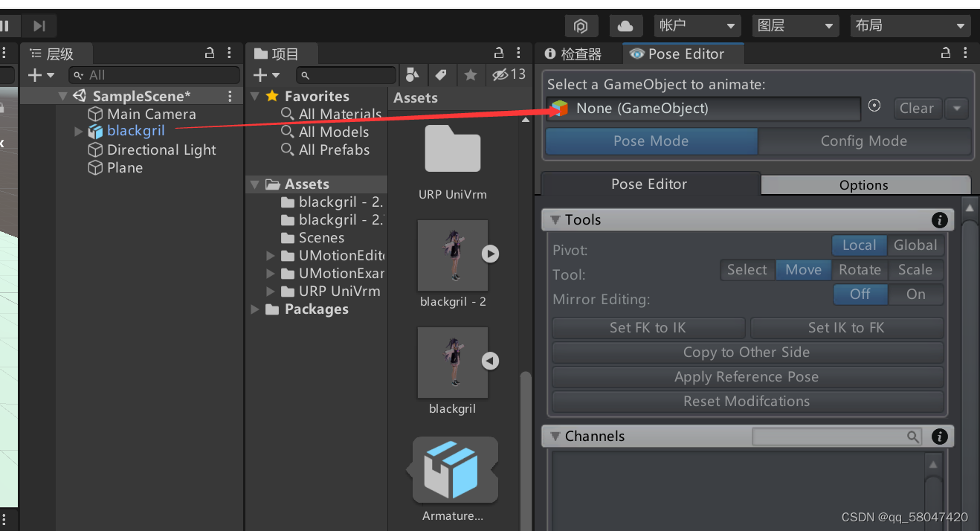Open the 布局 layout dropdown
The image size is (980, 531).
(x=909, y=25)
